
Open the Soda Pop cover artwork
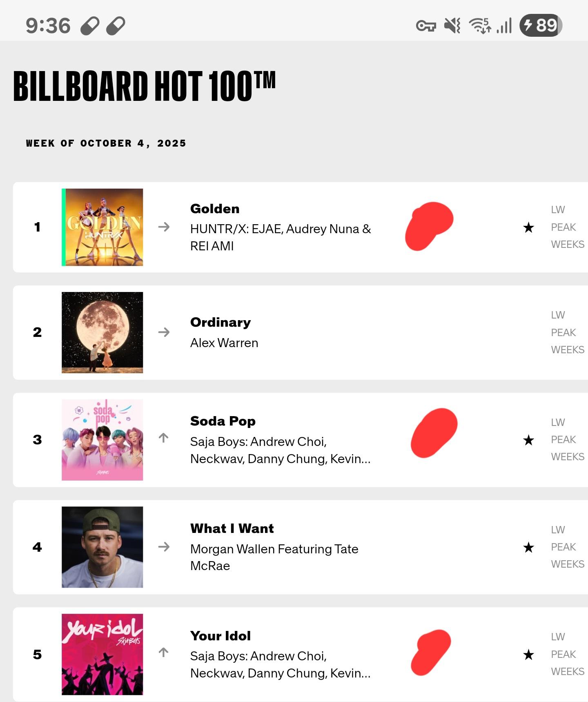point(102,440)
